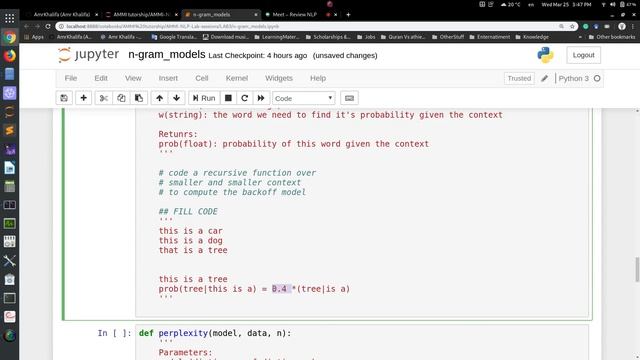Open the command palette keyboard icon

349,98
